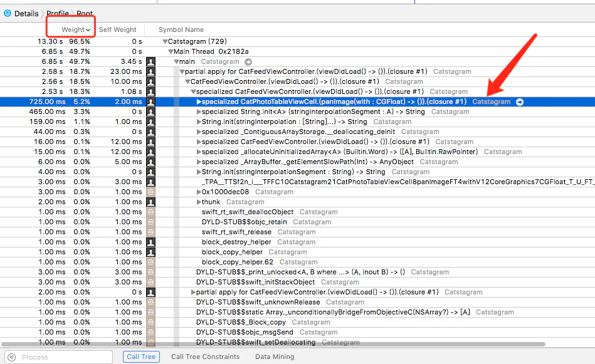Expand the specialized String.init<A> stringInterpolationSegment row
This screenshot has width=595, height=364.
(x=199, y=112)
